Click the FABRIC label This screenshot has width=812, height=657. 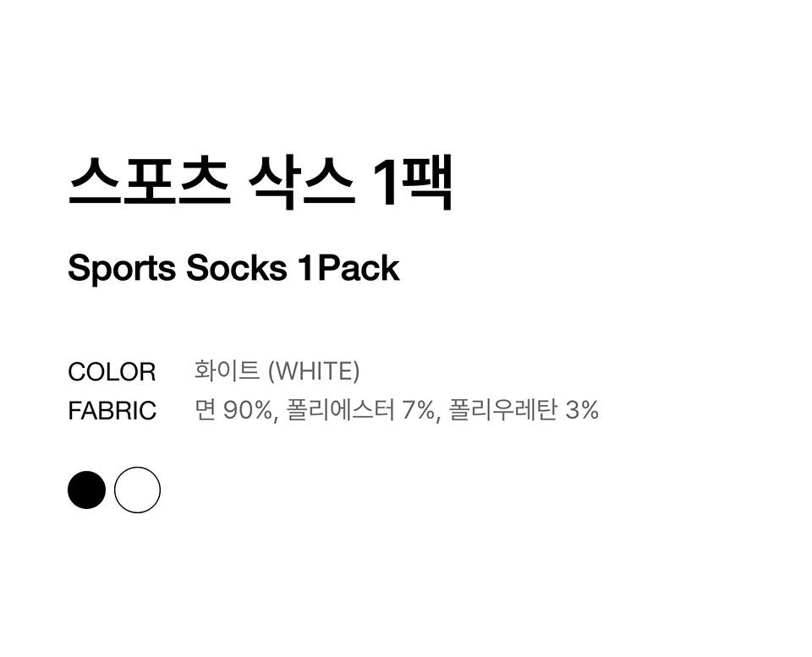112,411
